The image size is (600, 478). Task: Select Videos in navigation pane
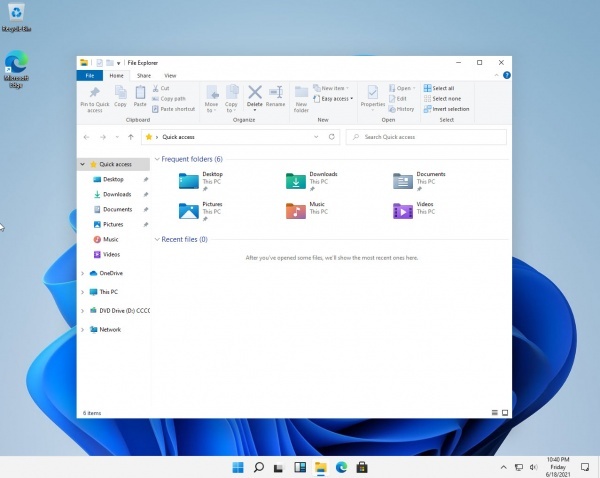click(113, 254)
